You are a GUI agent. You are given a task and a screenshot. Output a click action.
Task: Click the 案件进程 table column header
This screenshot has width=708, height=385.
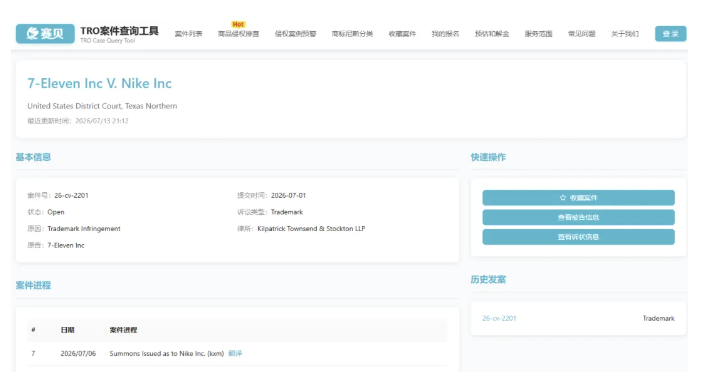(123, 330)
